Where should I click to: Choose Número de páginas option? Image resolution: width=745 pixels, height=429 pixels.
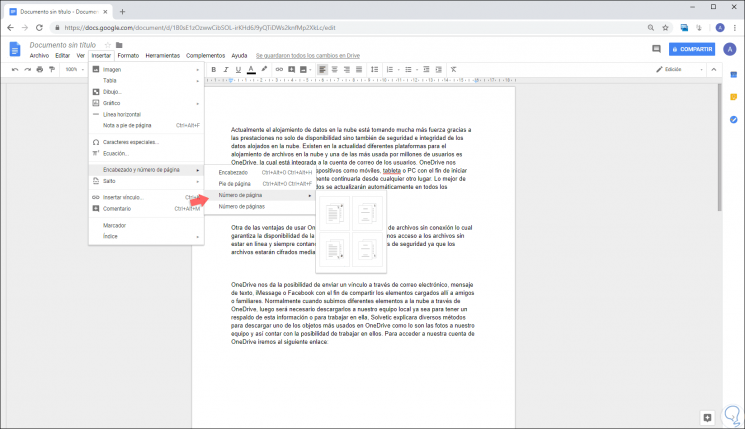coord(260,207)
